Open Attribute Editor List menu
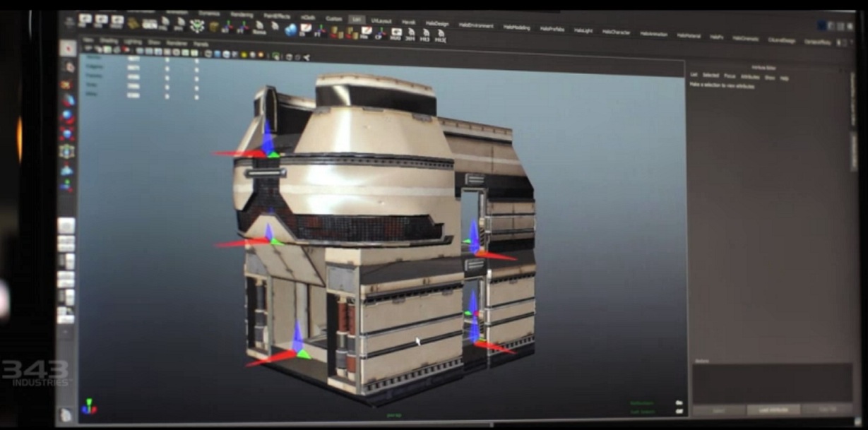 694,75
